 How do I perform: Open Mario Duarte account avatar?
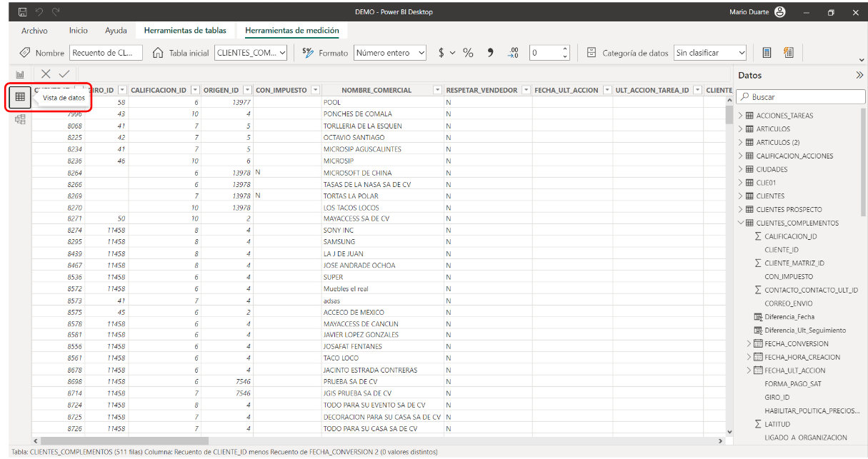click(x=780, y=11)
